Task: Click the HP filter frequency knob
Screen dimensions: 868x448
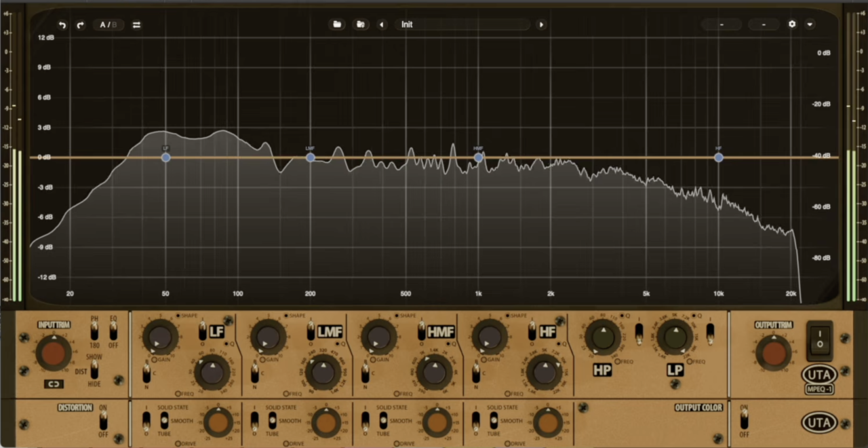Action: point(604,337)
